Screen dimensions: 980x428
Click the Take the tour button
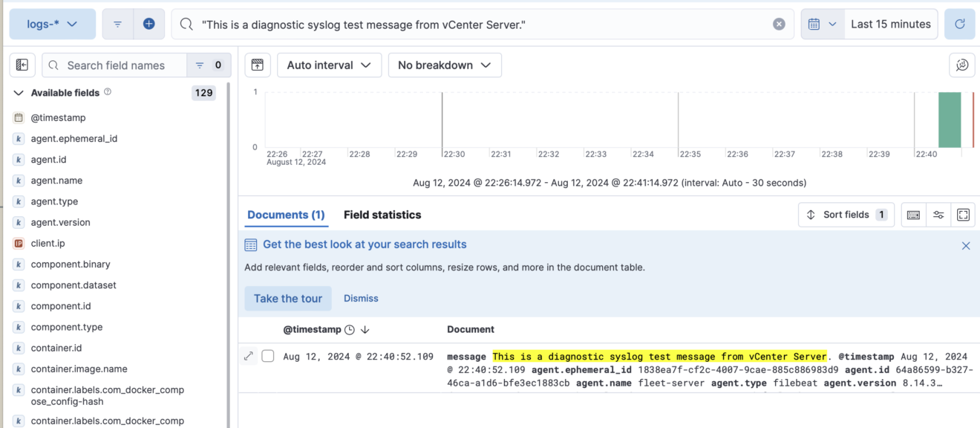(x=288, y=298)
